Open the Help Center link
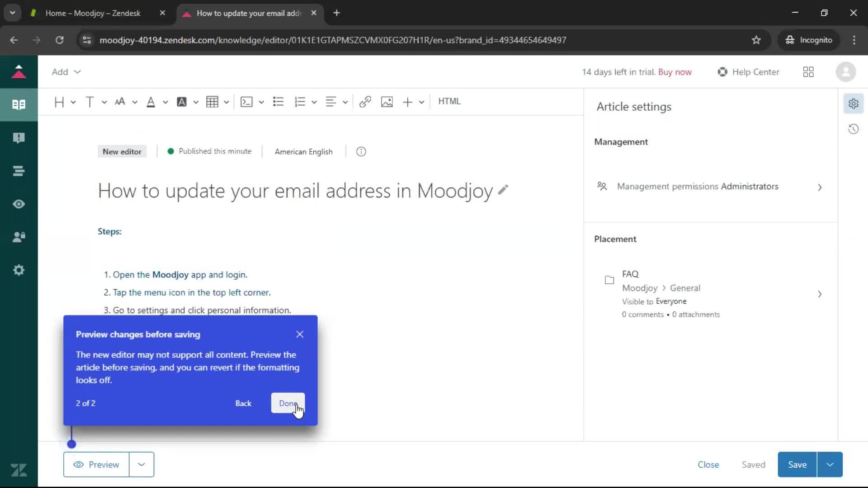The image size is (868, 488). pos(748,72)
